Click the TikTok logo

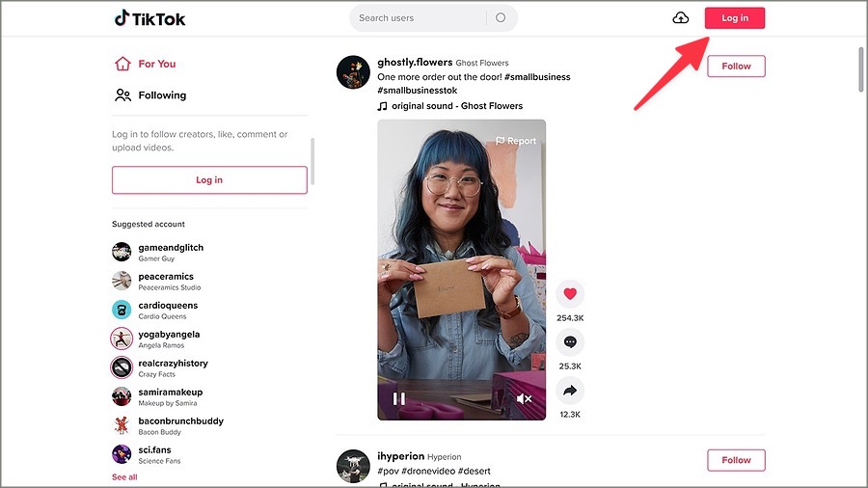150,18
